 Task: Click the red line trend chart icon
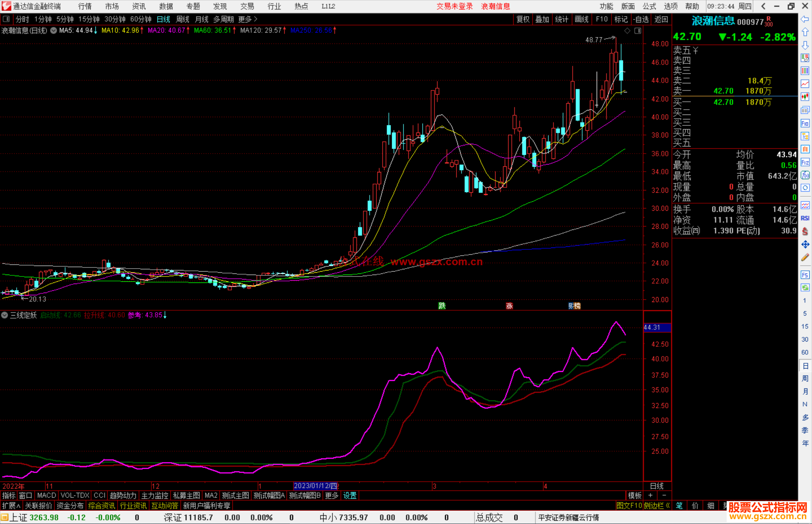point(805,84)
